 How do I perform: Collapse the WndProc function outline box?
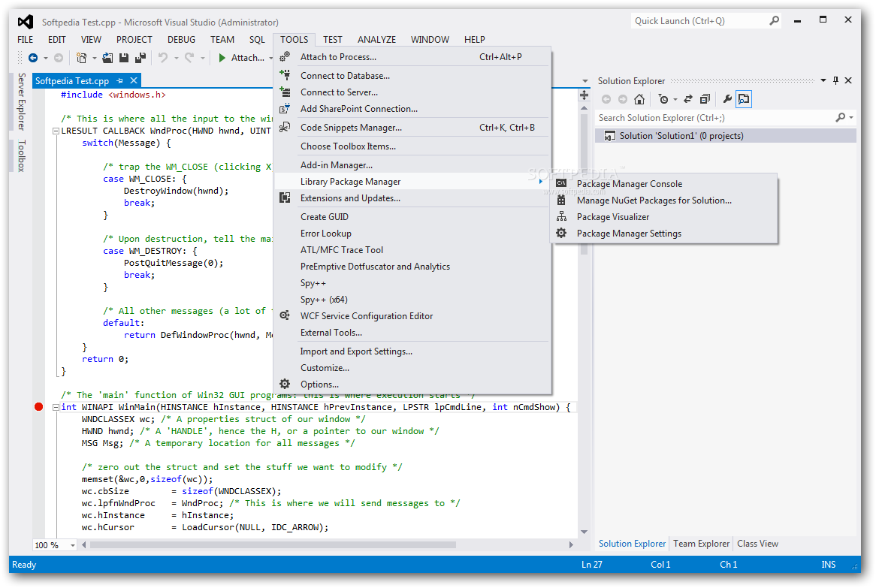(56, 131)
